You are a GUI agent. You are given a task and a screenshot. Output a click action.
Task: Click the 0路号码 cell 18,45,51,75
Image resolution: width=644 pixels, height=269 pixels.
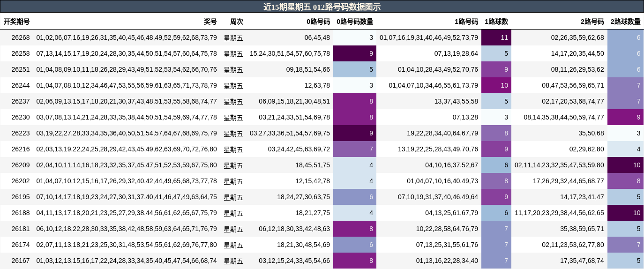[313, 165]
